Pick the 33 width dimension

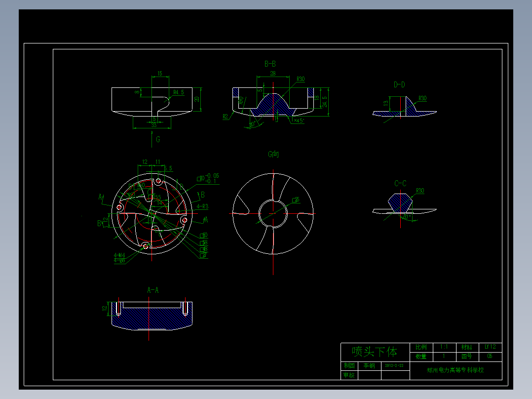pos(154,125)
